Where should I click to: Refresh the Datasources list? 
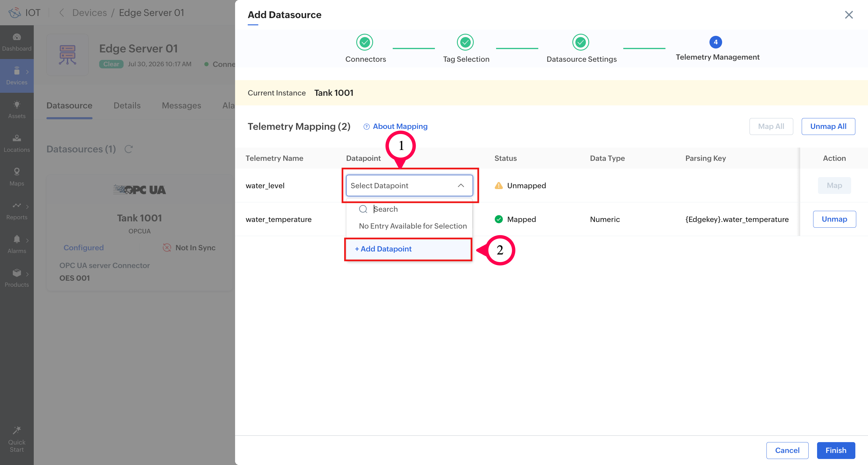[129, 149]
